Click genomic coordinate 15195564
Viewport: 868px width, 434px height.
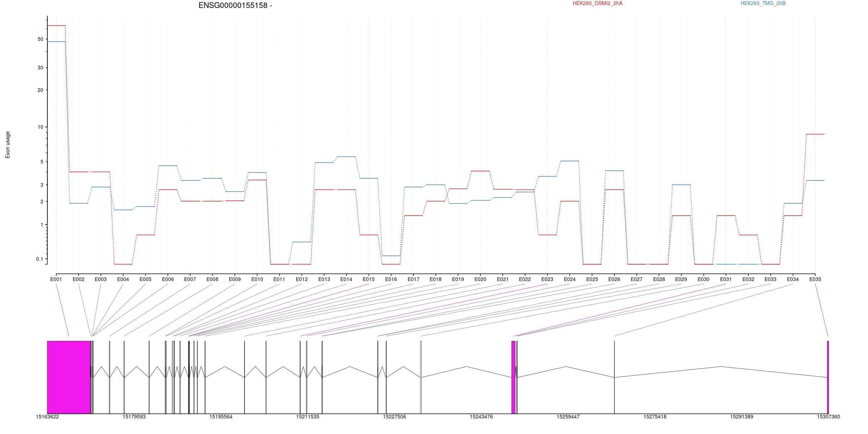(221, 417)
